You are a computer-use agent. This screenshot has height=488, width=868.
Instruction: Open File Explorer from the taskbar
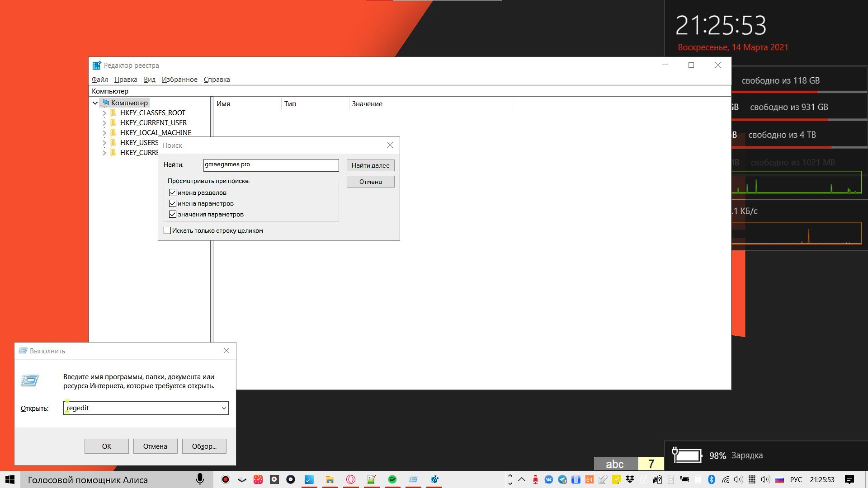point(330,479)
